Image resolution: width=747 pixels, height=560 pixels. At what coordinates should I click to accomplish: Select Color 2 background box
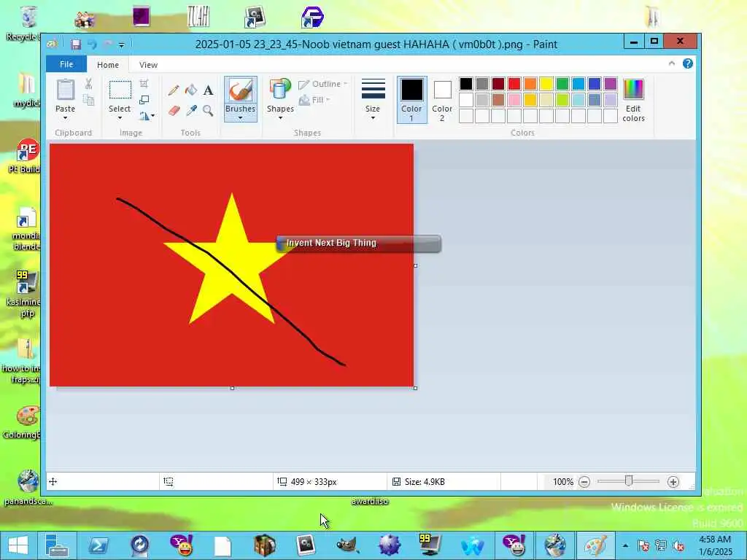(442, 99)
